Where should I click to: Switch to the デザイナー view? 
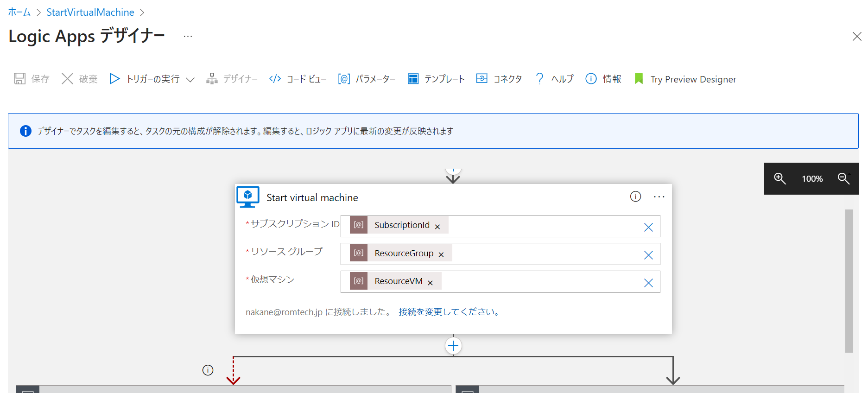232,79
